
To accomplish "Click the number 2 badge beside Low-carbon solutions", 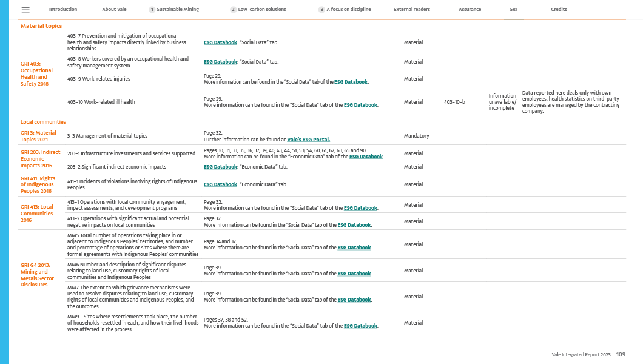I will click(233, 10).
